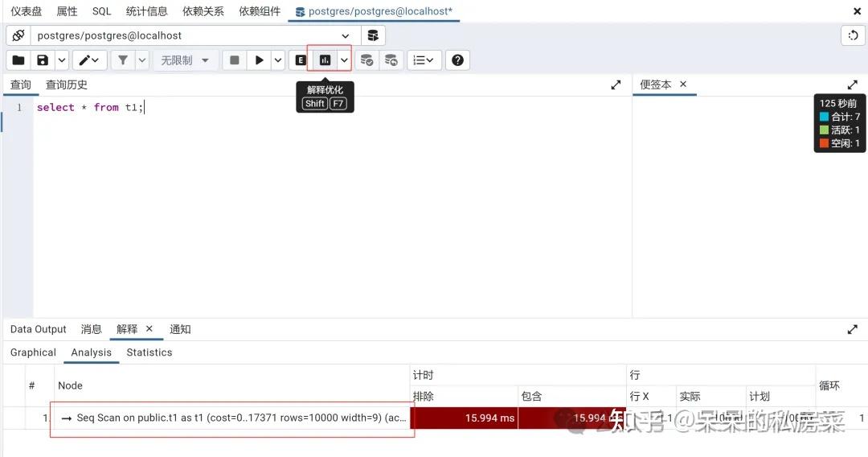Open the statistics (统计信息) tab
The image size is (868, 457).
[x=147, y=11]
